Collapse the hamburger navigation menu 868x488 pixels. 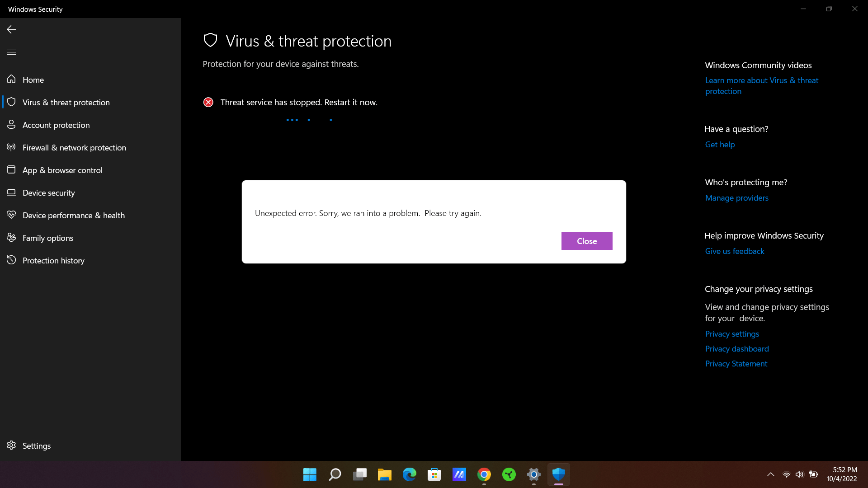point(11,52)
